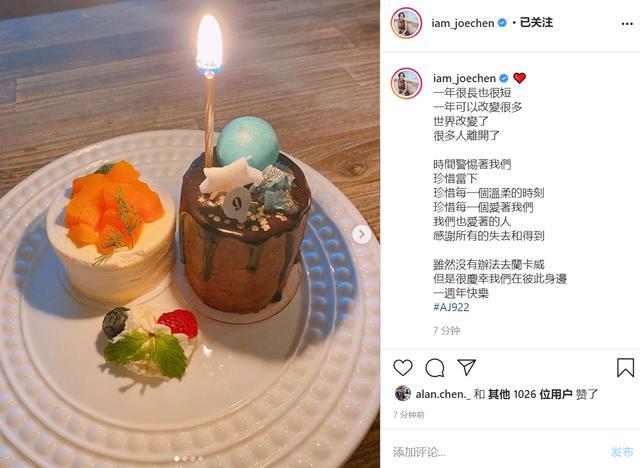View the list of 其他 1026 位用户 likers
The width and height of the screenshot is (640, 468).
tap(530, 394)
